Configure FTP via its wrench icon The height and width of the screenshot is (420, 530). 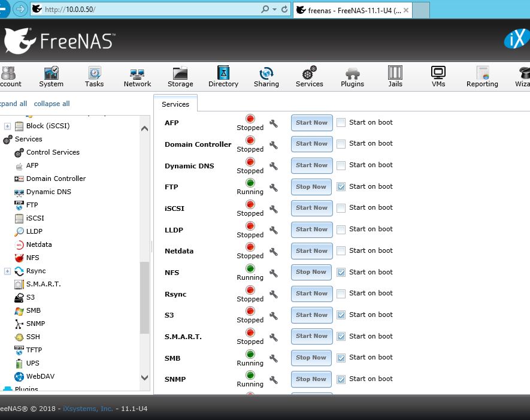[x=274, y=188]
